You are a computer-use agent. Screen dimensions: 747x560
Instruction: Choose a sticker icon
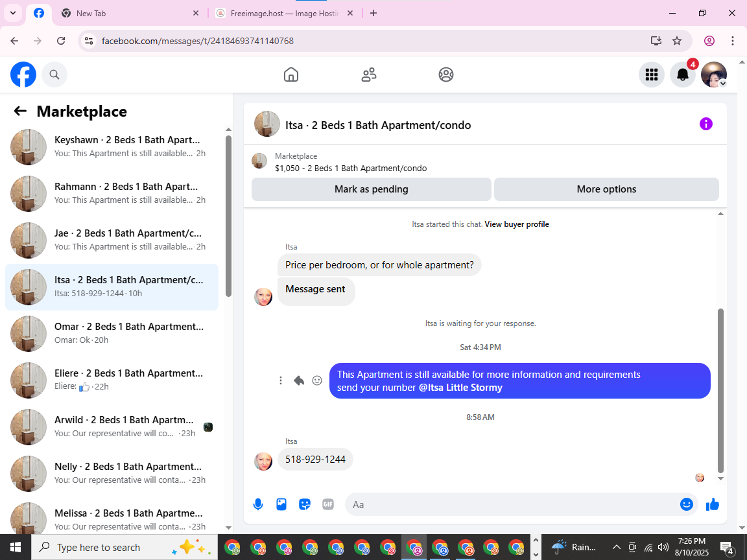[304, 504]
